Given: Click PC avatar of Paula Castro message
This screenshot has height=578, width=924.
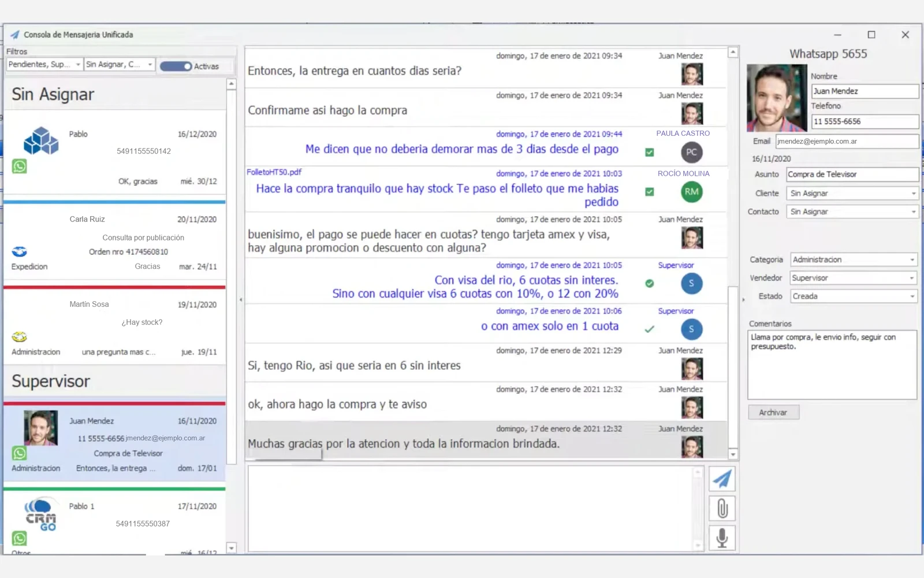Looking at the screenshot, I should (691, 153).
